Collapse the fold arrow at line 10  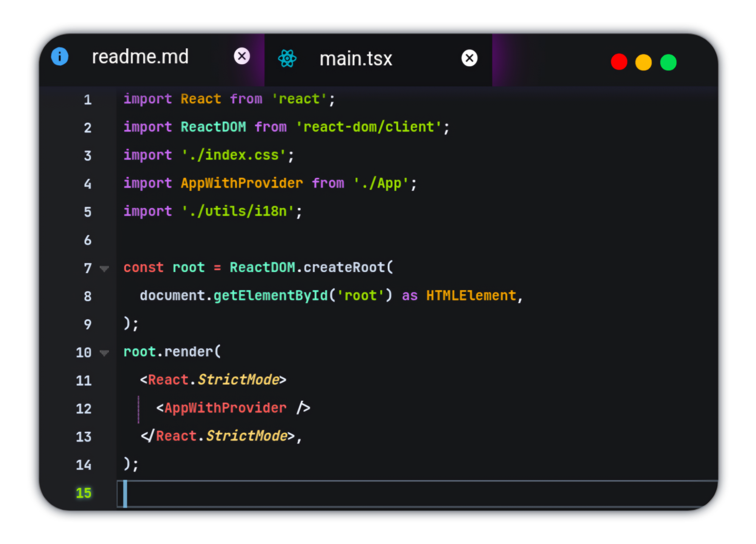104,353
